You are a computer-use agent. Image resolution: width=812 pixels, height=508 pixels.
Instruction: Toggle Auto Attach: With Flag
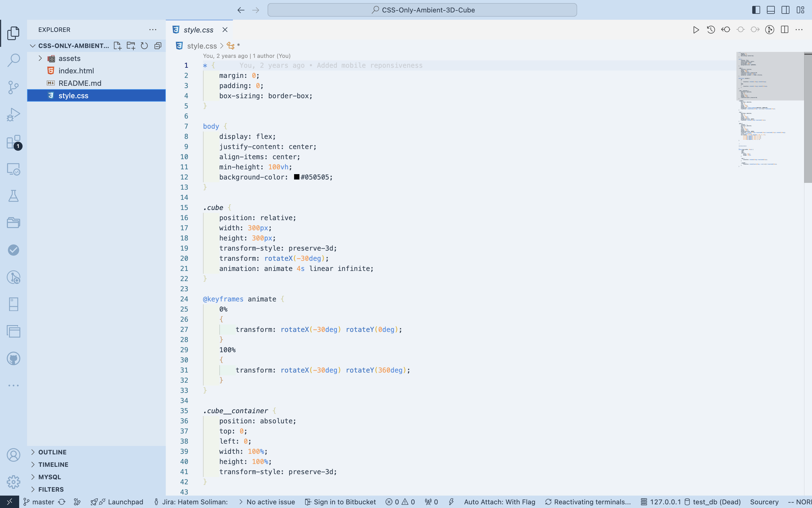tap(499, 502)
